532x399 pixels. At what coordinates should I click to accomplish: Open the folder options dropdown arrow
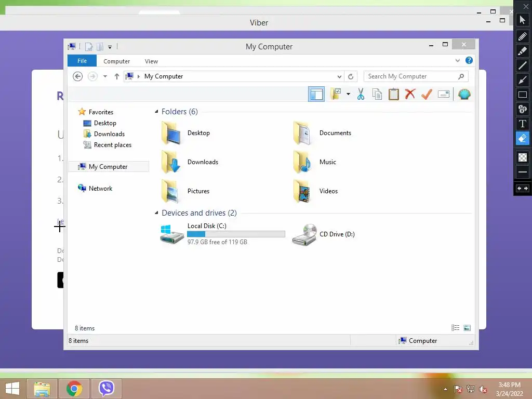tap(348, 94)
